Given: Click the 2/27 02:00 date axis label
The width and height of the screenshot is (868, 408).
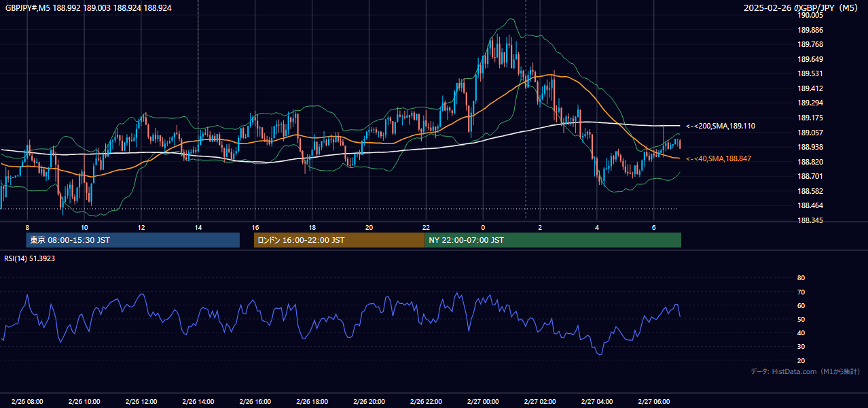Looking at the screenshot, I should tap(540, 402).
